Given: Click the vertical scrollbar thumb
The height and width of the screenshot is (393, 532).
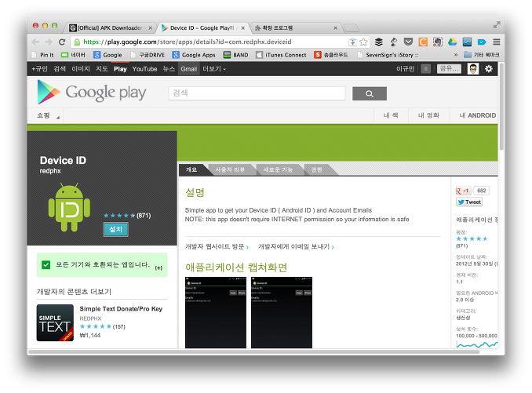Looking at the screenshot, I should point(501,107).
